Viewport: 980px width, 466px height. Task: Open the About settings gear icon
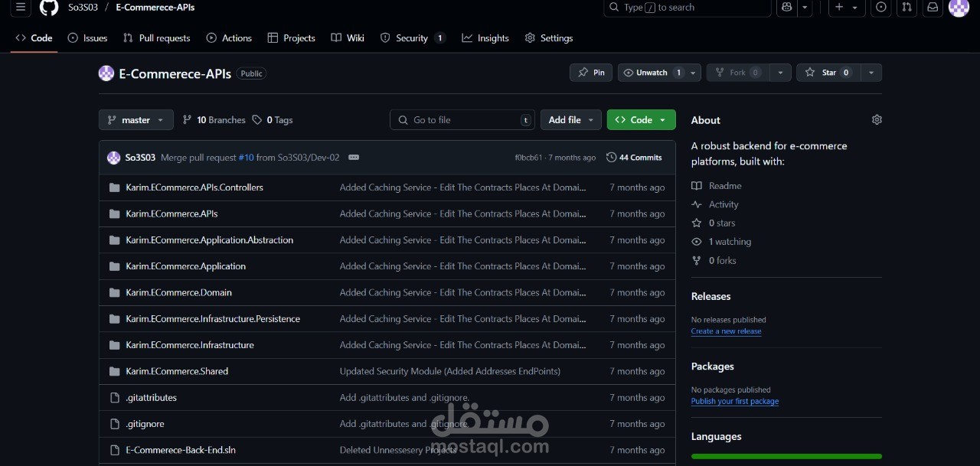pos(877,120)
